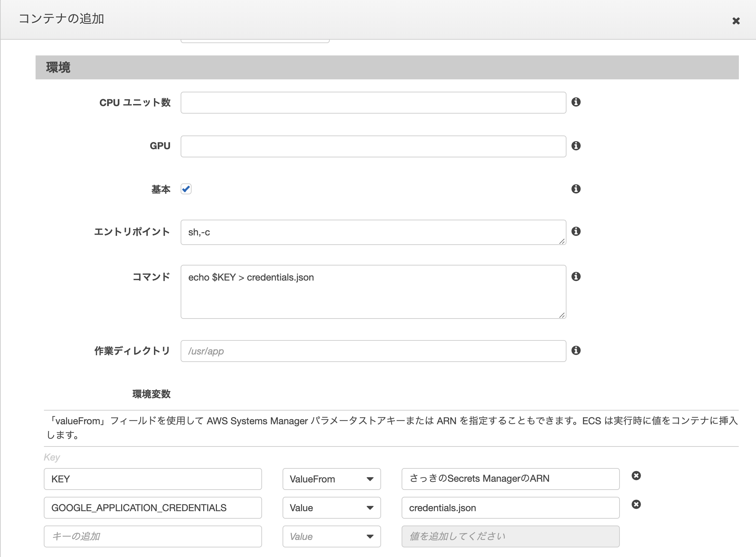The image size is (756, 557).
Task: Click the 作業ディレクトリ label
Action: coord(132,351)
